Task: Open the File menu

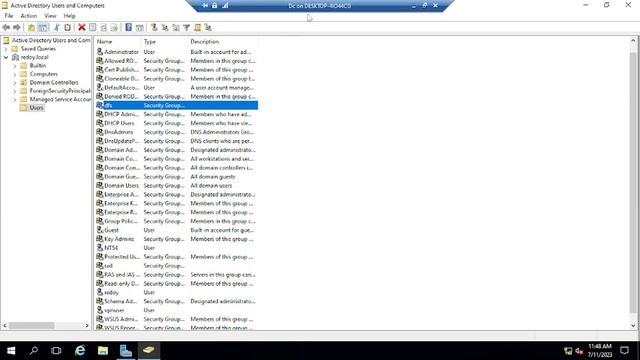Action: tap(9, 16)
